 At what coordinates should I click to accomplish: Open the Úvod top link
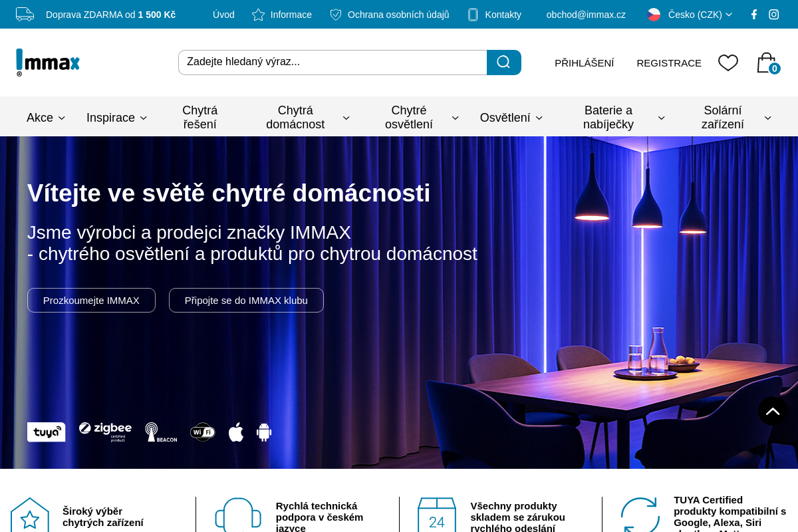[x=223, y=15]
